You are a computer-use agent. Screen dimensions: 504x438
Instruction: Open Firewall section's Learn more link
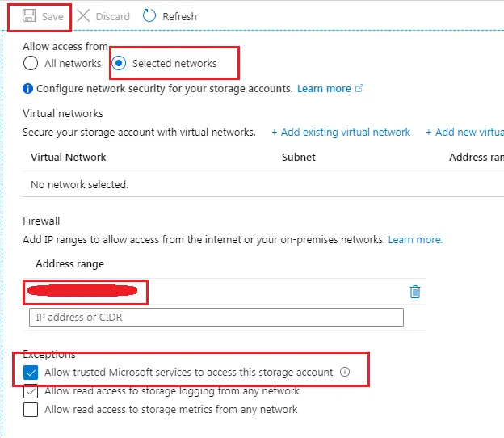tap(415, 239)
